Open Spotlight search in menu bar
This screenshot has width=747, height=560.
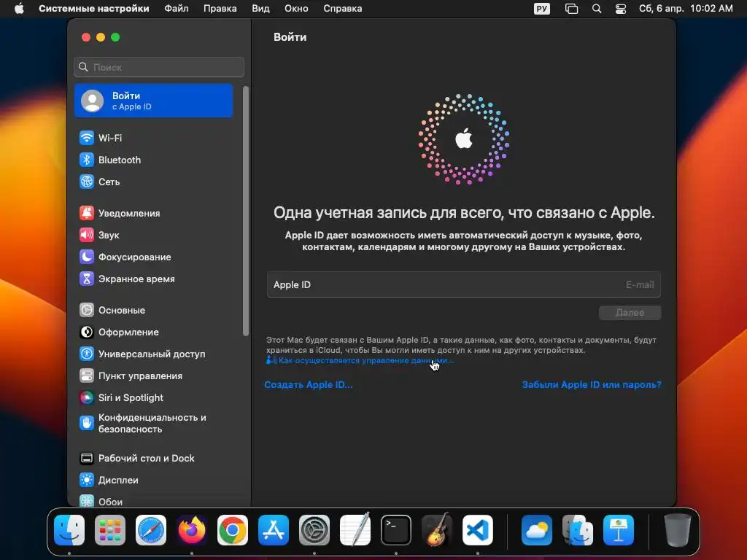tap(597, 9)
